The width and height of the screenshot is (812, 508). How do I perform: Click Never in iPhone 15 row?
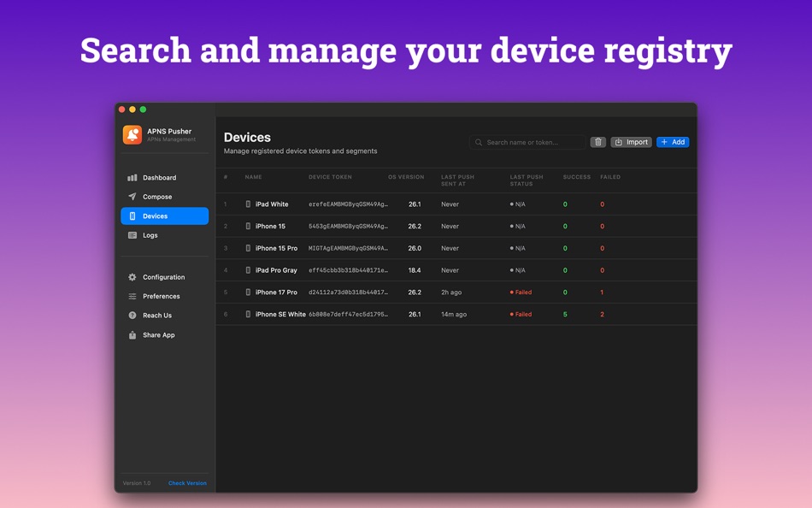point(450,226)
